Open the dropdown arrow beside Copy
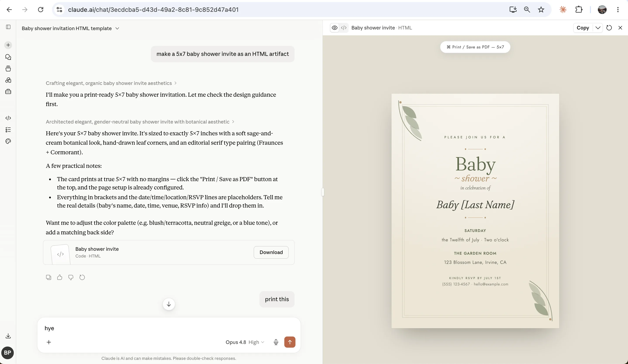 (x=598, y=28)
